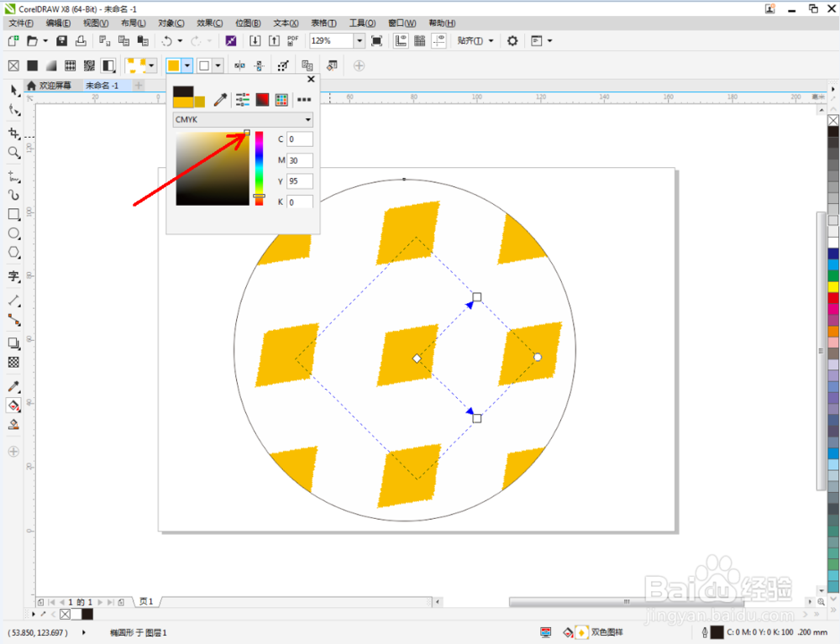Open the 效果(C) menu

coord(209,23)
